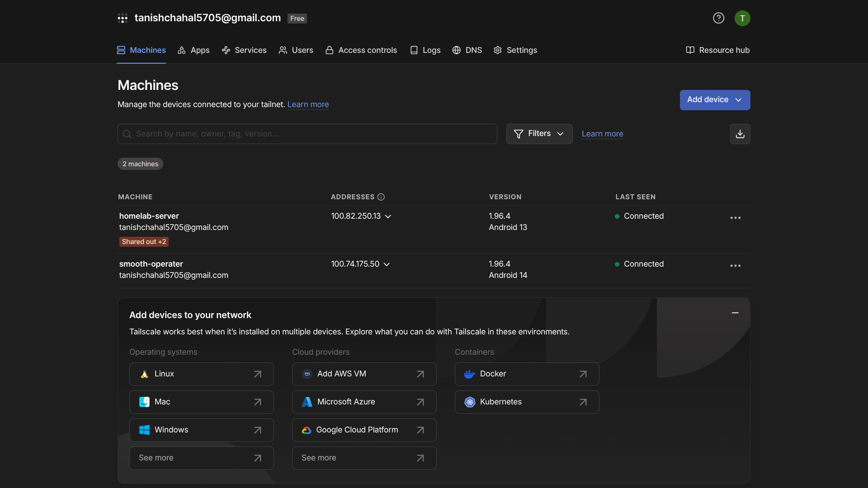Switch to the Machines tab
This screenshot has width=868, height=488.
(x=141, y=50)
